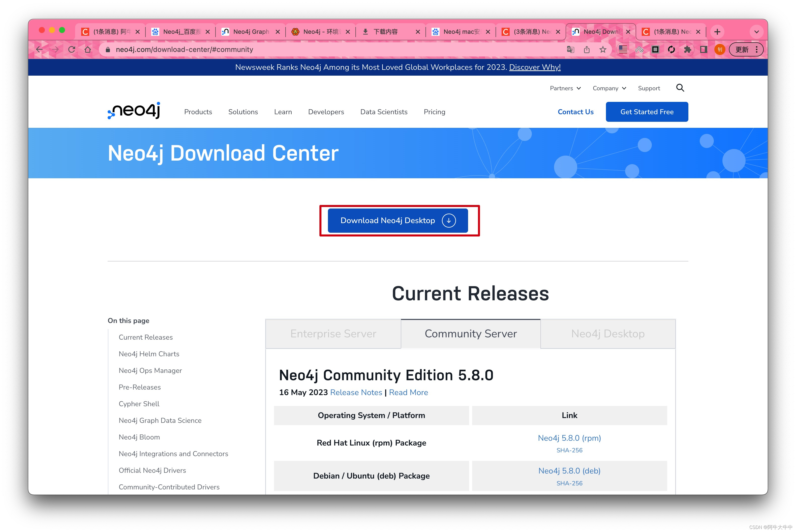Open the Pricing nav item
This screenshot has height=532, width=796.
pos(435,112)
